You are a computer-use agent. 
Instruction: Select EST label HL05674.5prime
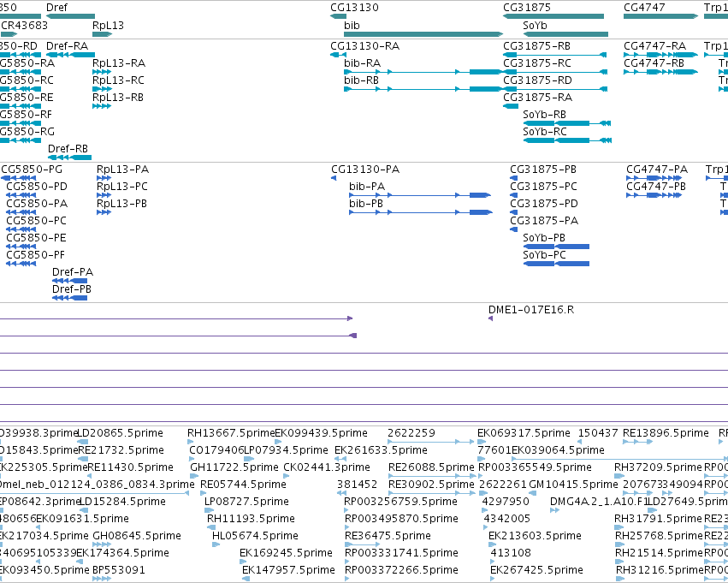pyautogui.click(x=255, y=536)
